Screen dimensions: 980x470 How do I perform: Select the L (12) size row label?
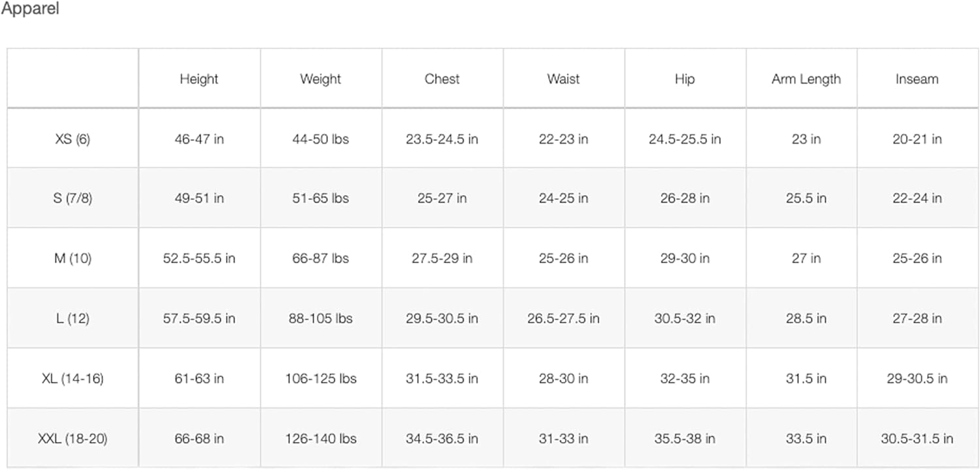coord(73,319)
